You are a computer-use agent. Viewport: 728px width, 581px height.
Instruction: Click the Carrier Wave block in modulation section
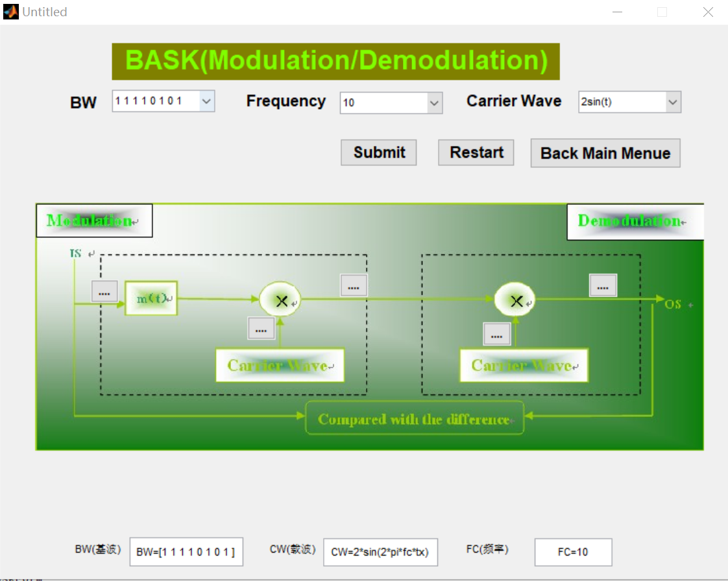click(x=280, y=365)
